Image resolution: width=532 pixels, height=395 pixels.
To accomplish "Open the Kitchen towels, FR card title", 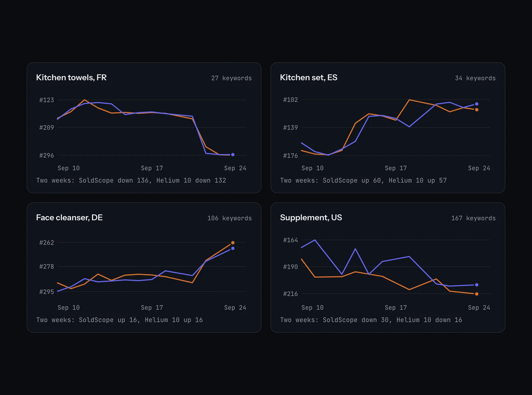I will (x=71, y=78).
